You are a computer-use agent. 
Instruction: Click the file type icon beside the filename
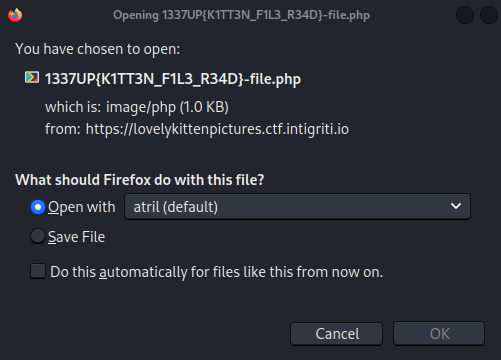pyautogui.click(x=32, y=77)
